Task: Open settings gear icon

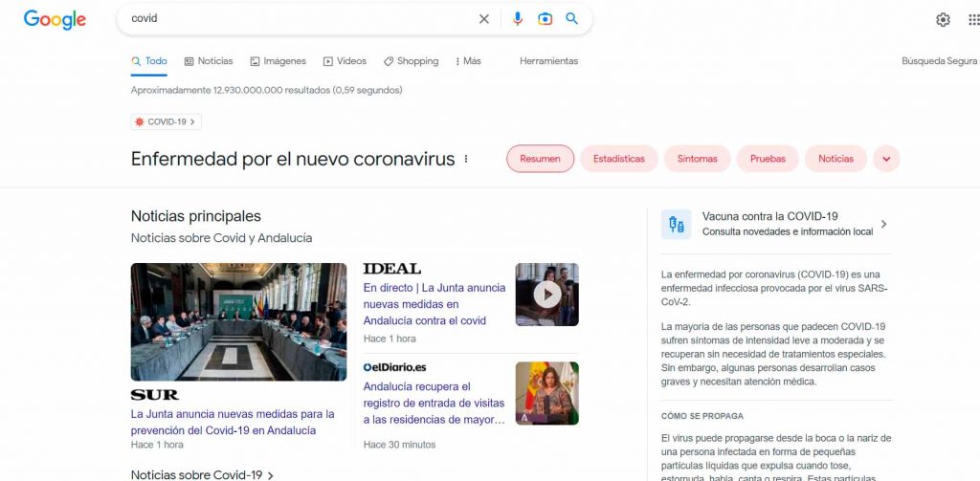Action: [943, 20]
